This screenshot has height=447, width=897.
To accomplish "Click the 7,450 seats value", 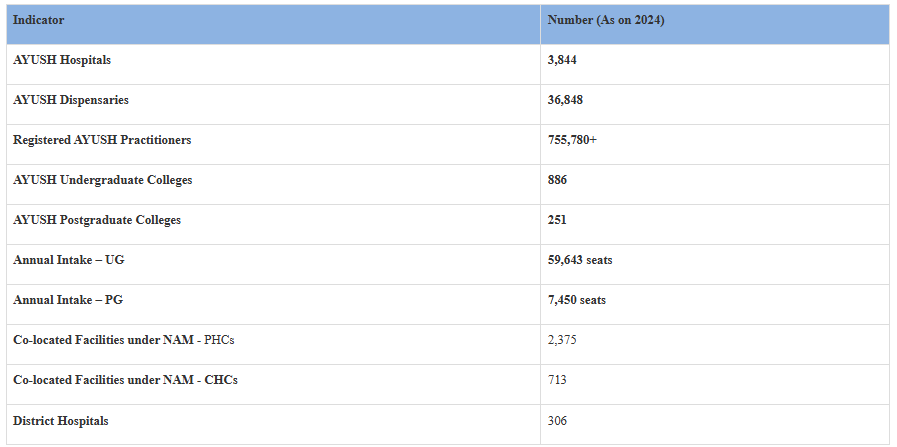I will 576,300.
